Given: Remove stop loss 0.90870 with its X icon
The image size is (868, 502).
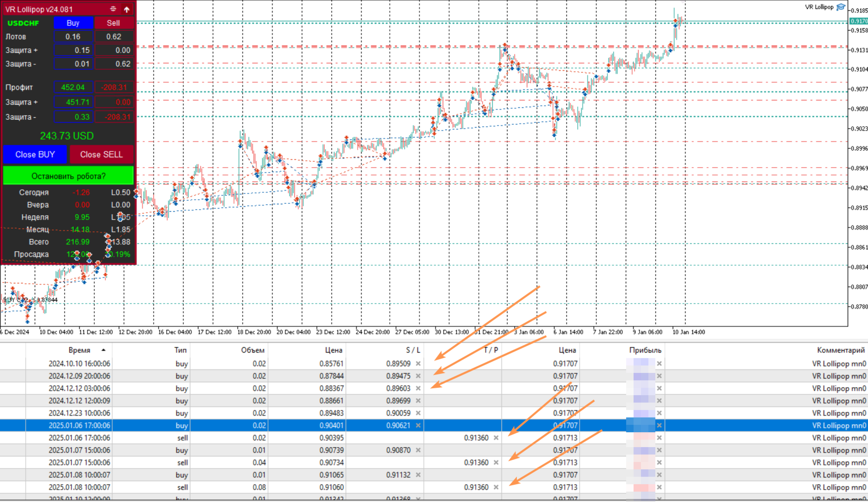Looking at the screenshot, I should (x=418, y=450).
